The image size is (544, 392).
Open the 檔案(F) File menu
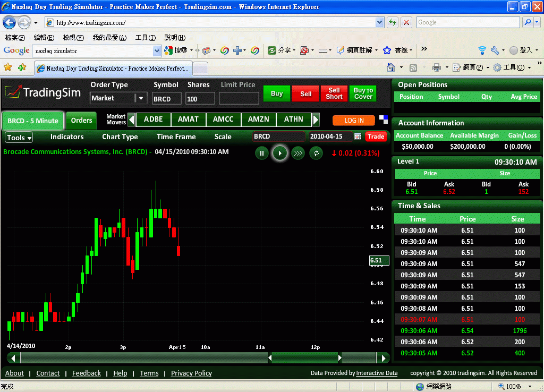15,38
